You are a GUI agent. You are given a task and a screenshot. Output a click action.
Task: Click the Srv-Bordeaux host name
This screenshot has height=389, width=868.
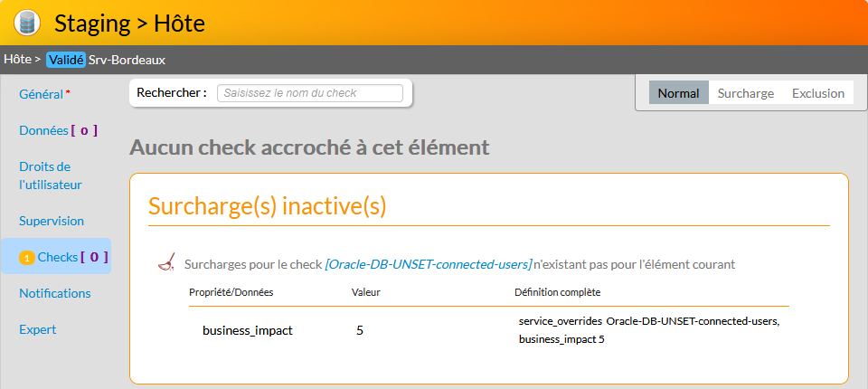click(127, 60)
